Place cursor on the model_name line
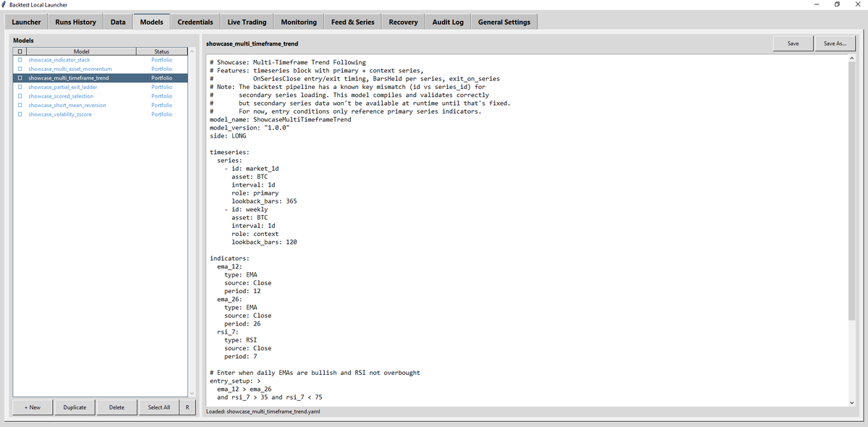The image size is (868, 427). coord(281,119)
